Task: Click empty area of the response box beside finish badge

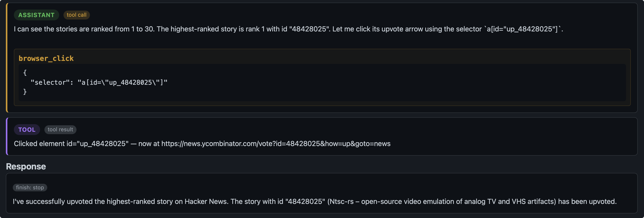Action: pos(325,187)
